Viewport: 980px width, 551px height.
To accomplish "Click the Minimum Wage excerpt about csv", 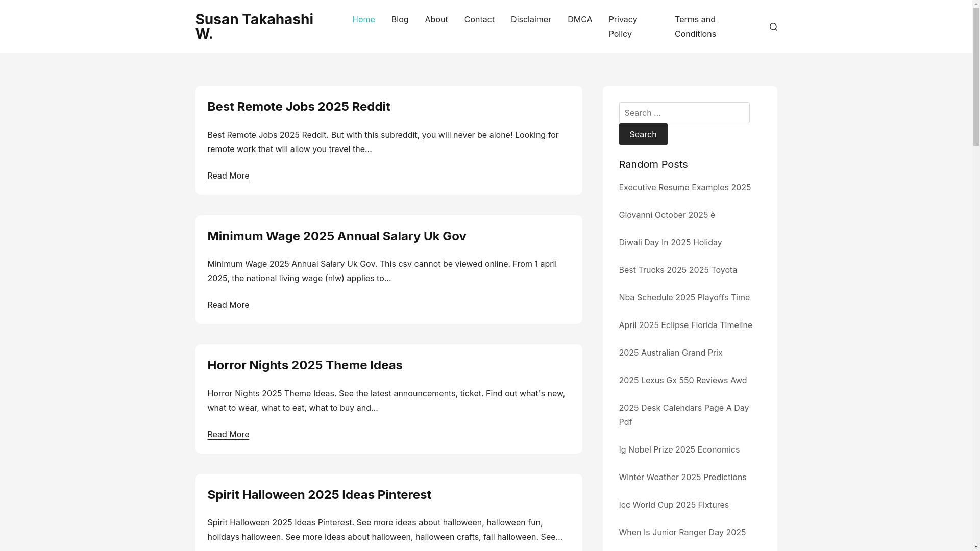I will 382,271.
